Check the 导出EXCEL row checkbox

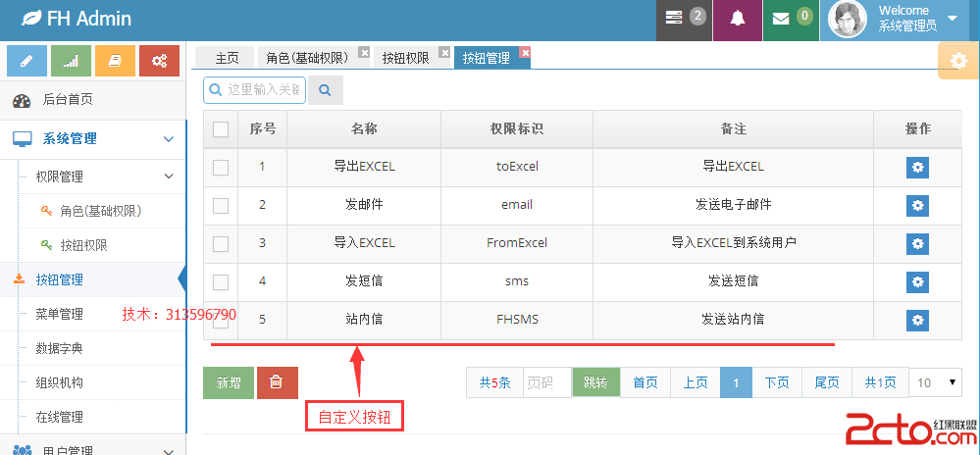click(221, 168)
